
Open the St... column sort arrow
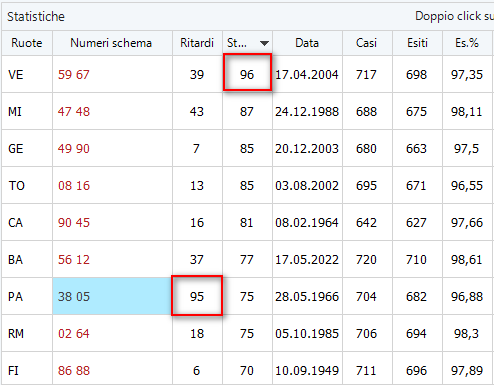(264, 43)
